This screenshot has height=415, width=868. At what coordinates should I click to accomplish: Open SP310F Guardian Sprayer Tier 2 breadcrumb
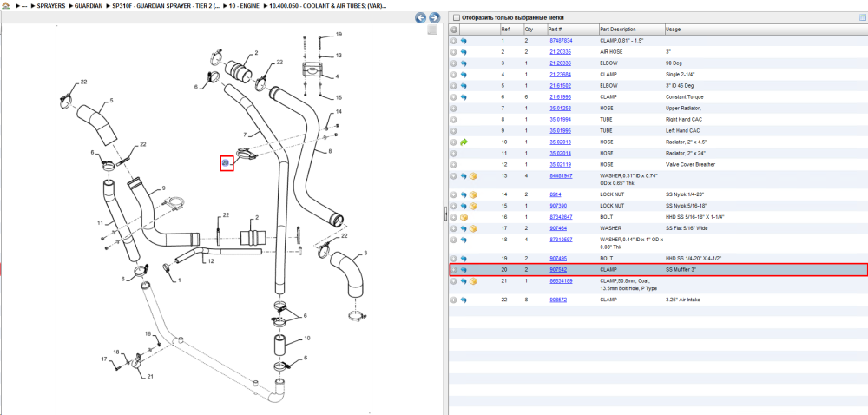(166, 5)
